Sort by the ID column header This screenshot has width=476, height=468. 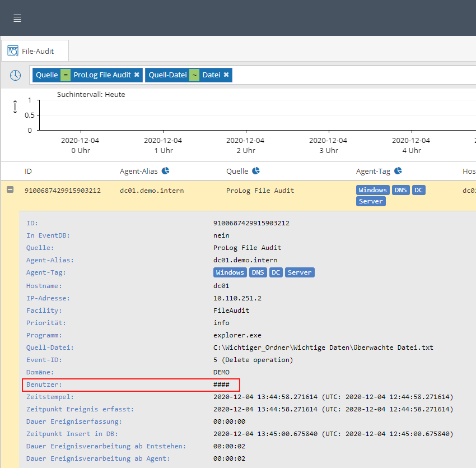click(29, 171)
